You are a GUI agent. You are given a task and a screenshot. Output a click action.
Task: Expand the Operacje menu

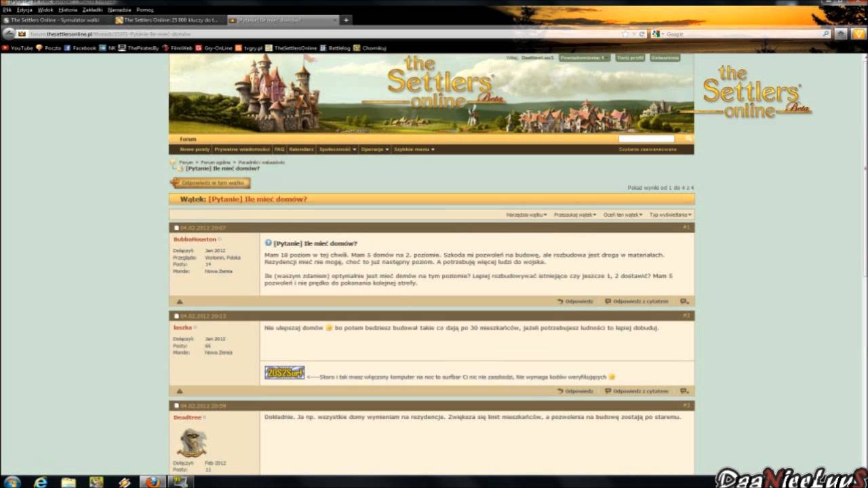[375, 149]
